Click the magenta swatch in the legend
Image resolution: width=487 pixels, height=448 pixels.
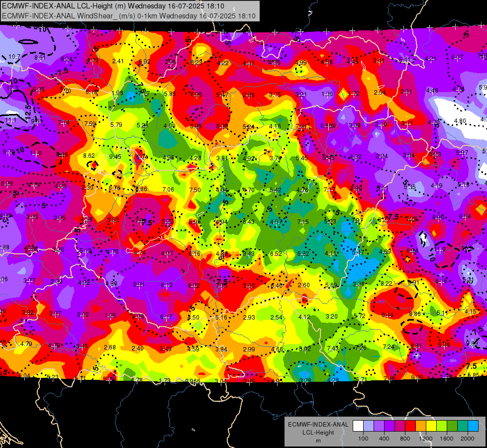[x=400, y=426]
